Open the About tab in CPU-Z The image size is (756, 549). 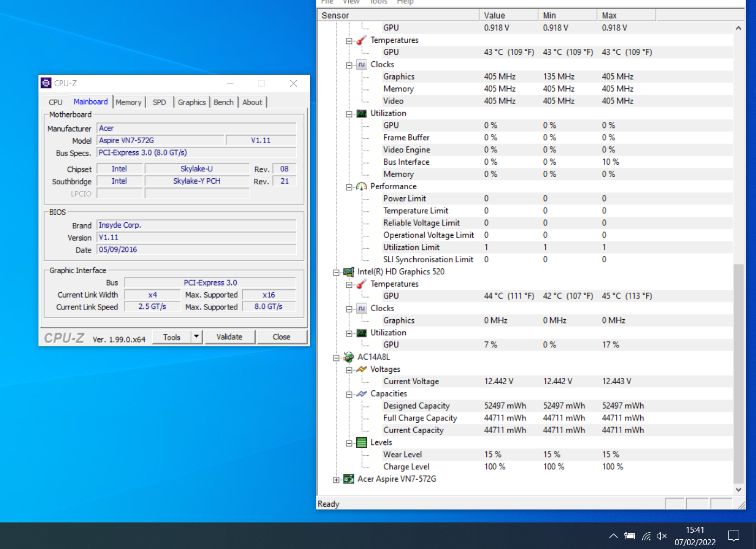point(252,102)
